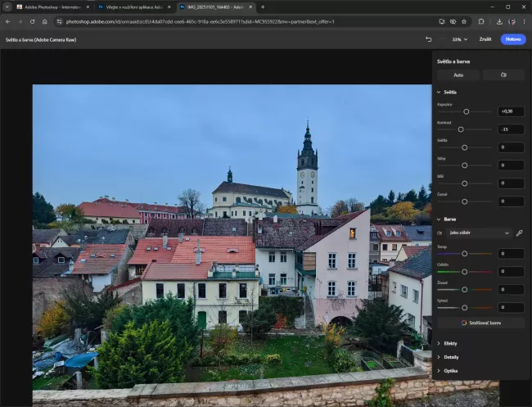Screen dimensions: 532x407
Task: Click the Světlo a barva (Adobe Camera Raw) title
Action: pos(41,39)
